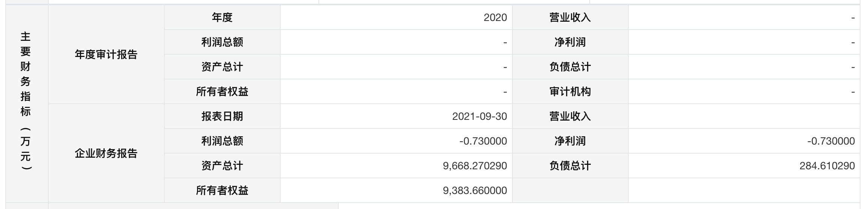Click the 审计机构 label cell
This screenshot has width=868, height=209.
(x=570, y=92)
